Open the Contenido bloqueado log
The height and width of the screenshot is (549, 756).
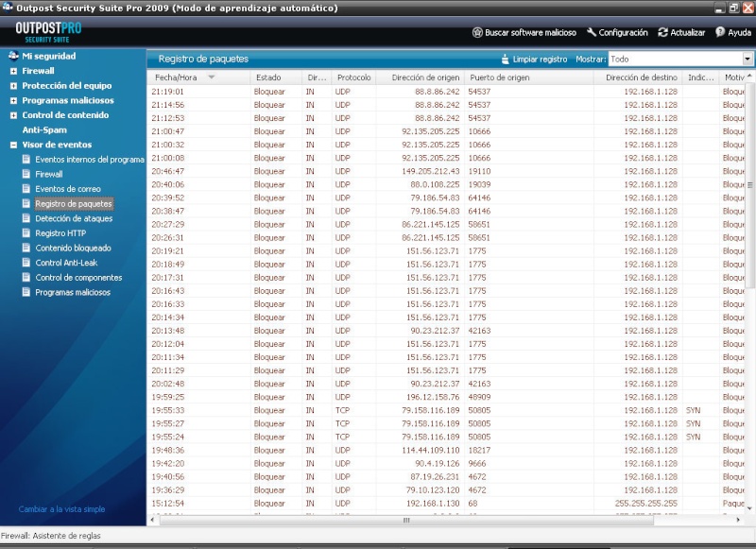pyautogui.click(x=74, y=248)
